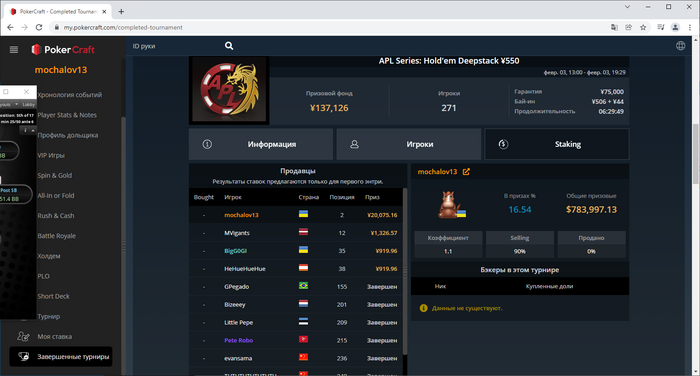Open All-In or Fold in the sidebar
700x376 pixels.
[x=56, y=195]
